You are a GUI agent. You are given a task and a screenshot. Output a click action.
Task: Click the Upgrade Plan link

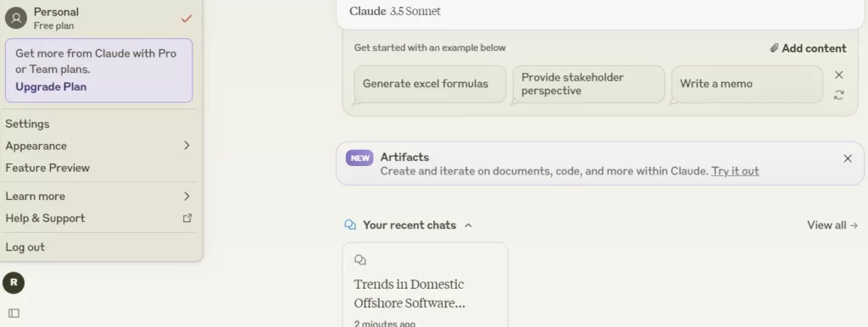click(x=51, y=87)
